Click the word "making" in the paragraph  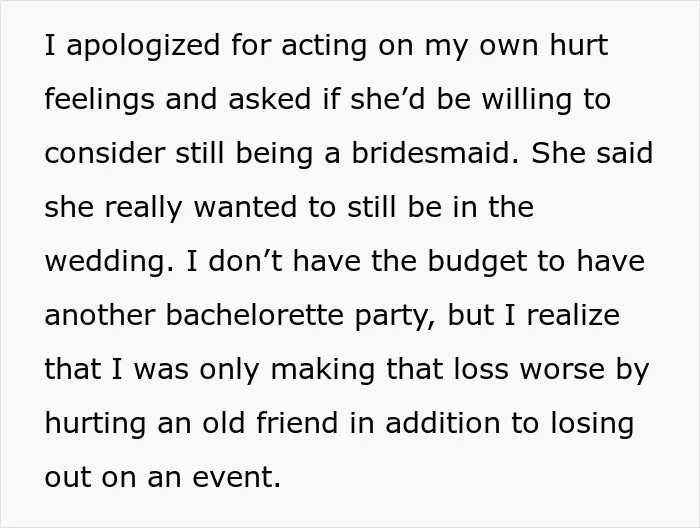[x=323, y=370]
